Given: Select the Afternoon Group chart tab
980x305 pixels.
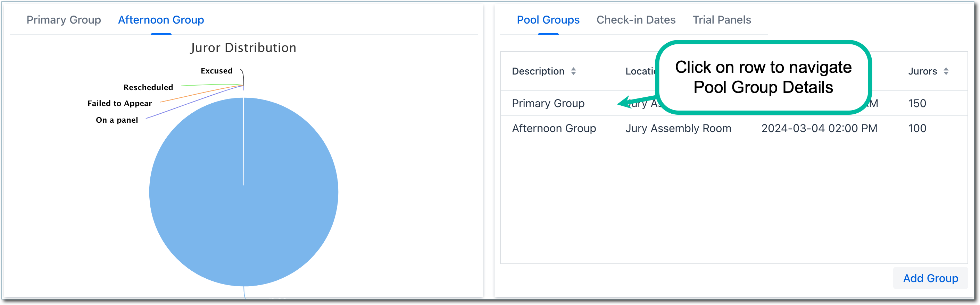Looking at the screenshot, I should pos(161,20).
